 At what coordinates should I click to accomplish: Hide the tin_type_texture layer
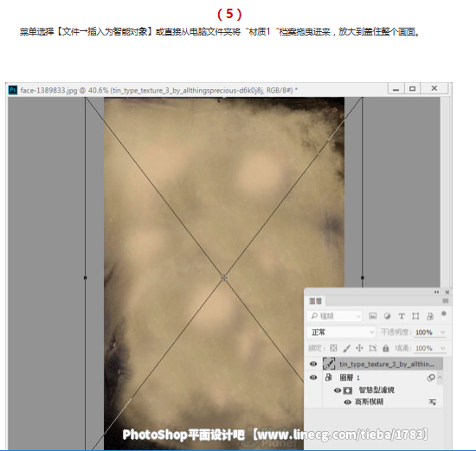pos(313,364)
